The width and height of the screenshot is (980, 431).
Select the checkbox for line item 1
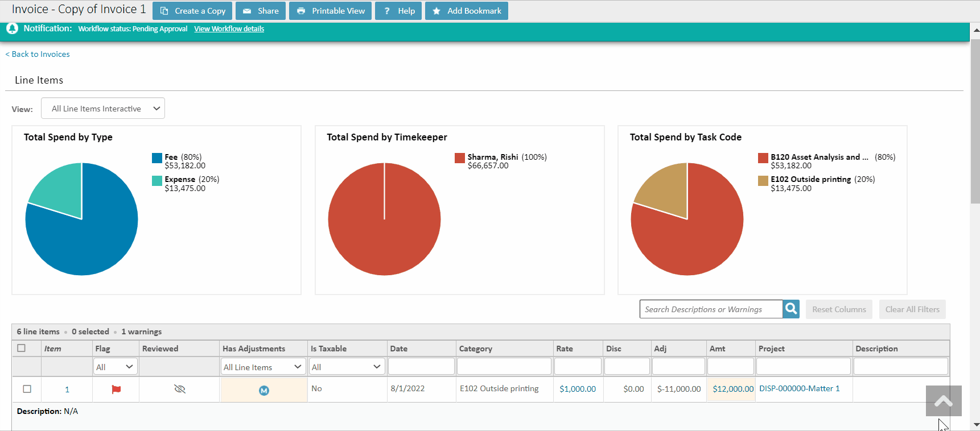[27, 389]
